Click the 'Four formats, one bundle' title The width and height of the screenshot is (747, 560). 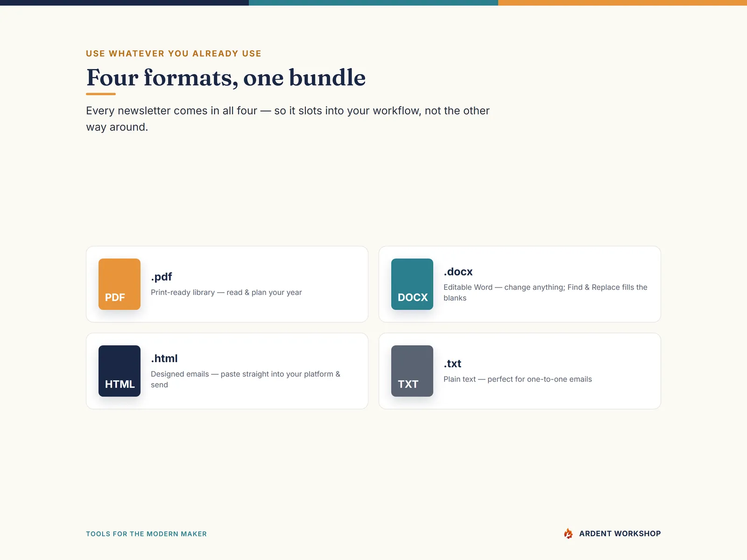click(x=226, y=77)
